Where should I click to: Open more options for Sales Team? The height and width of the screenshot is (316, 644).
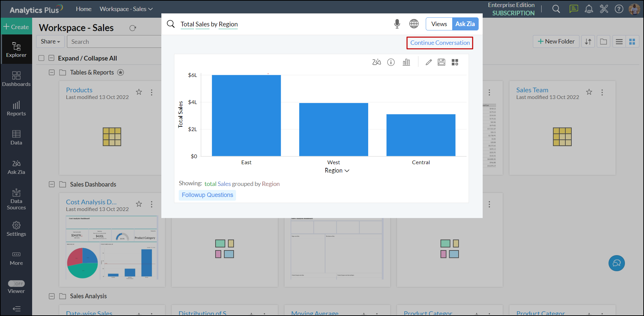coord(602,92)
